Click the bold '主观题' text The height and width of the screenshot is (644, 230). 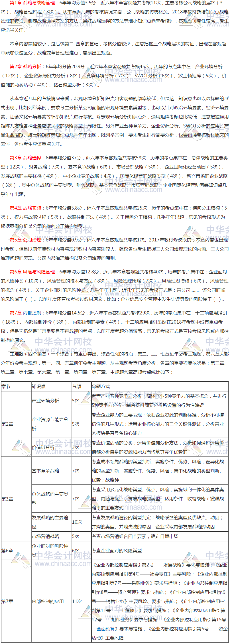coord(17,354)
